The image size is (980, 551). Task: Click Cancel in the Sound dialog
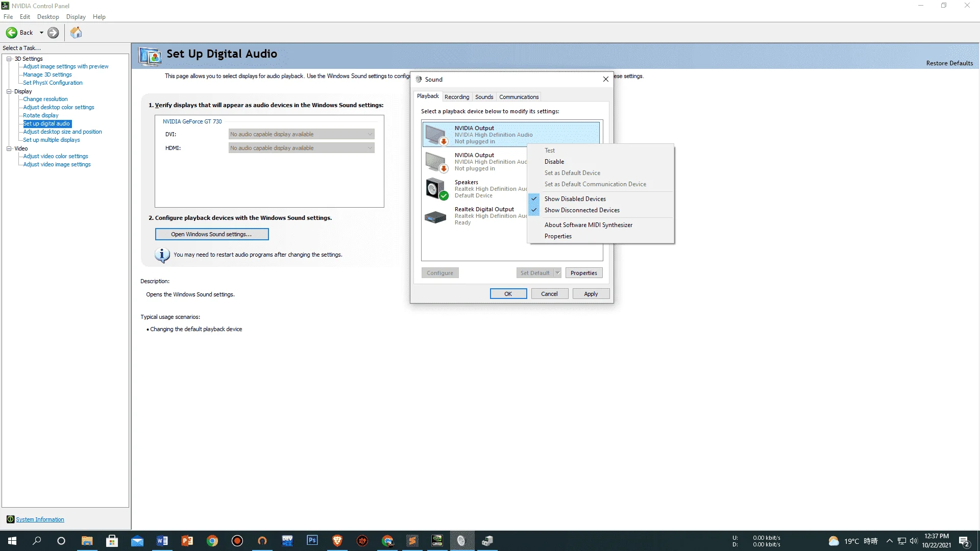point(550,294)
